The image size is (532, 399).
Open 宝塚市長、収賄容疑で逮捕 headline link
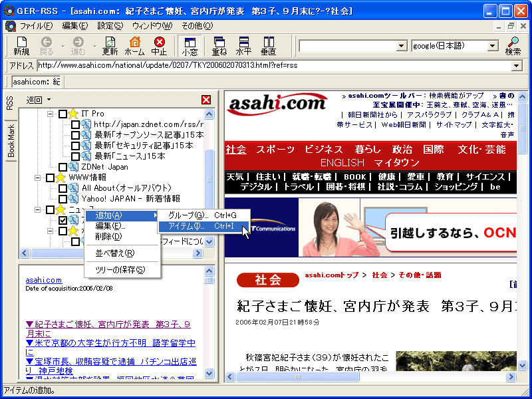(x=111, y=366)
